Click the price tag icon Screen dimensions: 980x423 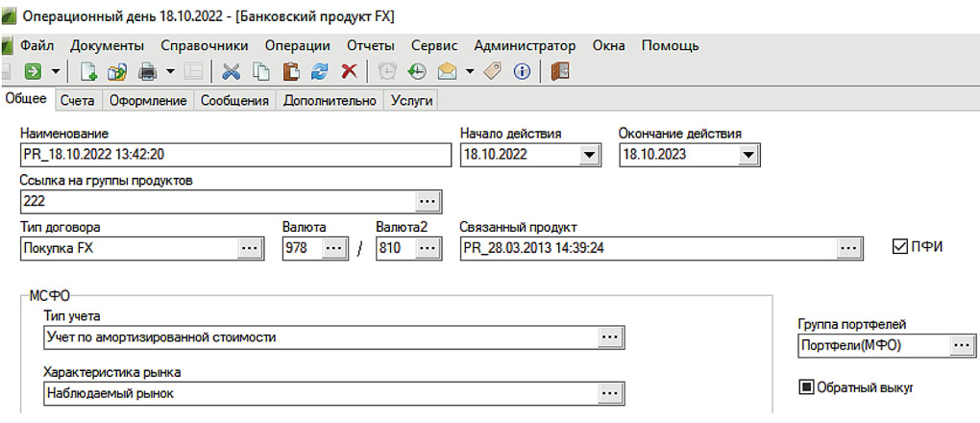(493, 71)
